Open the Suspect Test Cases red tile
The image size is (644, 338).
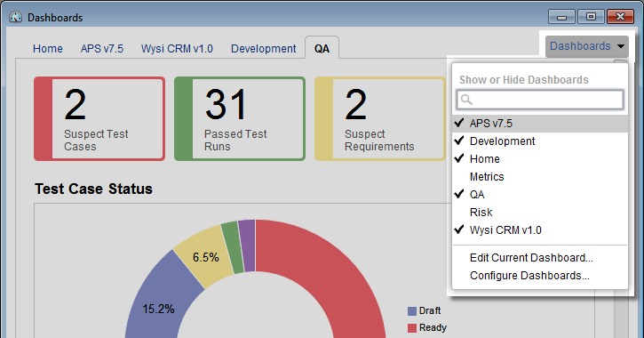[x=99, y=118]
